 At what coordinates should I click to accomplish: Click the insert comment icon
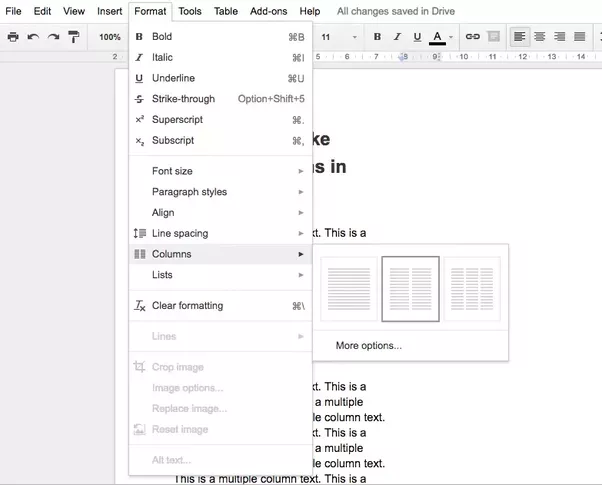[493, 37]
